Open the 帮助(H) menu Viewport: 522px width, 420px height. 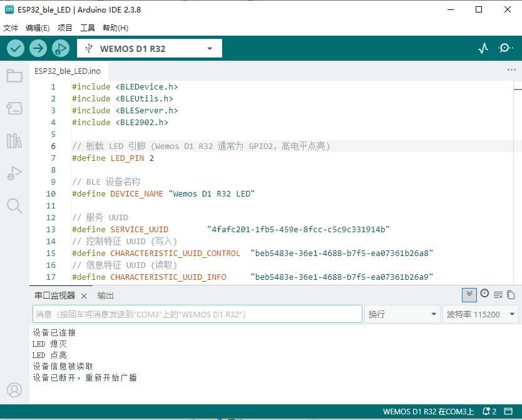click(x=116, y=28)
